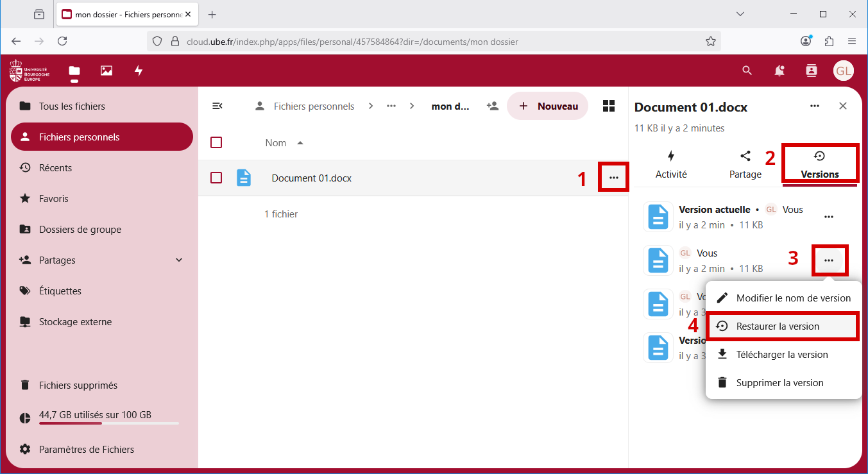This screenshot has height=474, width=868.
Task: Click the search magnifier icon
Action: 747,71
